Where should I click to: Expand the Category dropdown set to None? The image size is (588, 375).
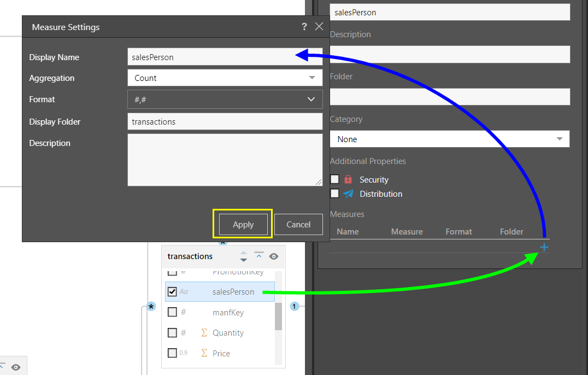coord(449,139)
